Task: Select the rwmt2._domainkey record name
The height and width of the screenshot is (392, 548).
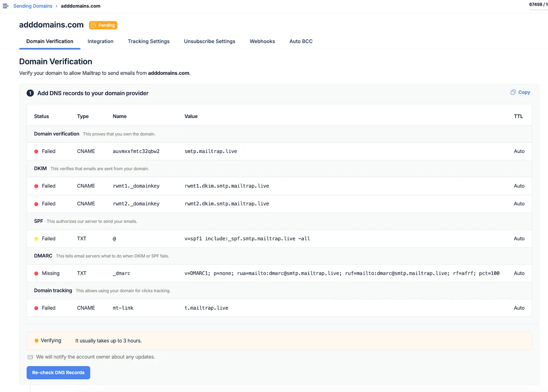Action: coord(136,204)
